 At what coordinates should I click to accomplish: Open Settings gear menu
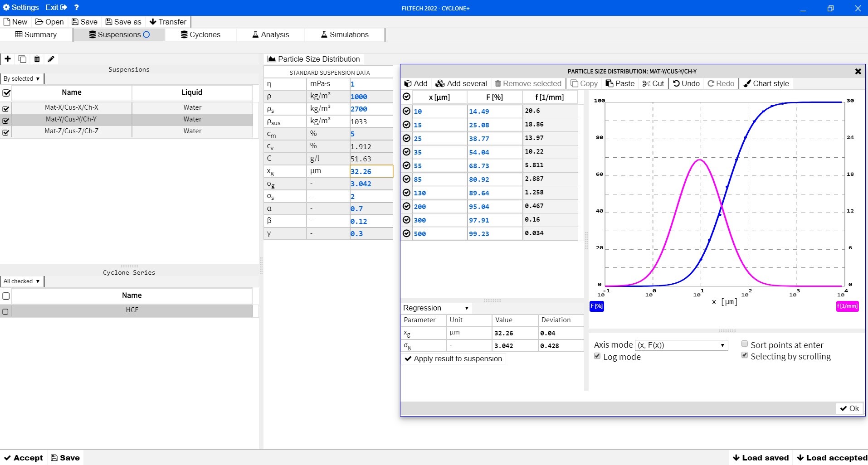(x=21, y=7)
